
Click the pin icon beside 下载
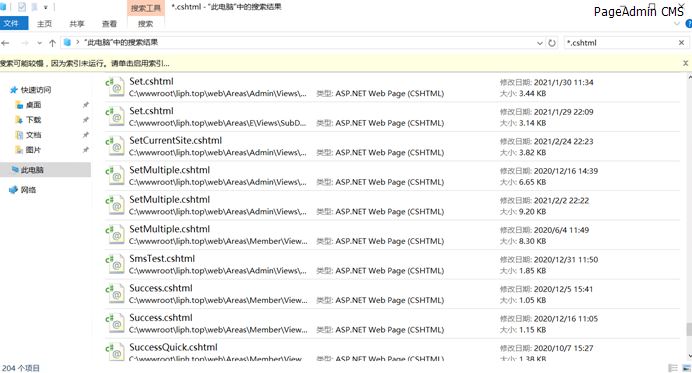(85, 120)
